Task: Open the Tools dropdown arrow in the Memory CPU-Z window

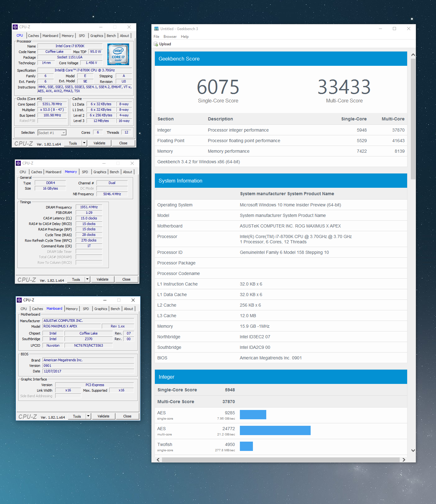Action: (x=88, y=279)
